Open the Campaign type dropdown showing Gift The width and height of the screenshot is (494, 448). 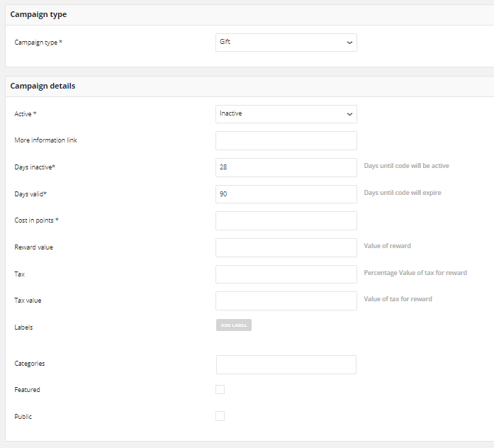[286, 43]
